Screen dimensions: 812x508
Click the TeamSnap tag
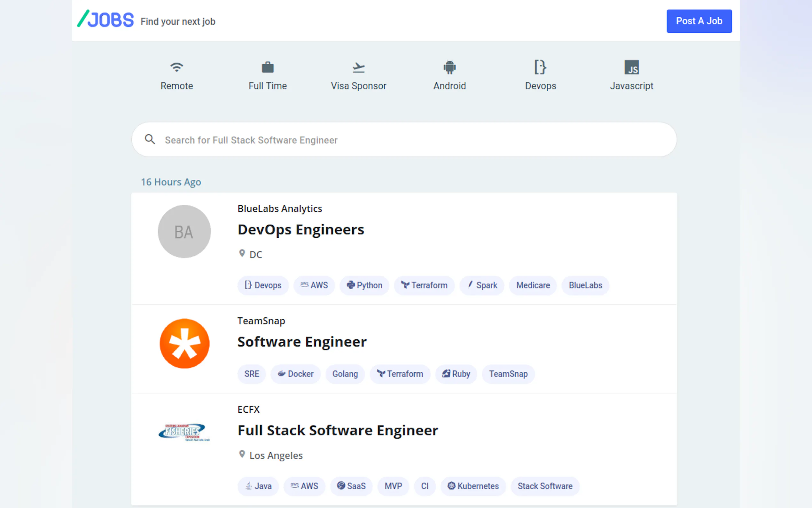click(508, 374)
